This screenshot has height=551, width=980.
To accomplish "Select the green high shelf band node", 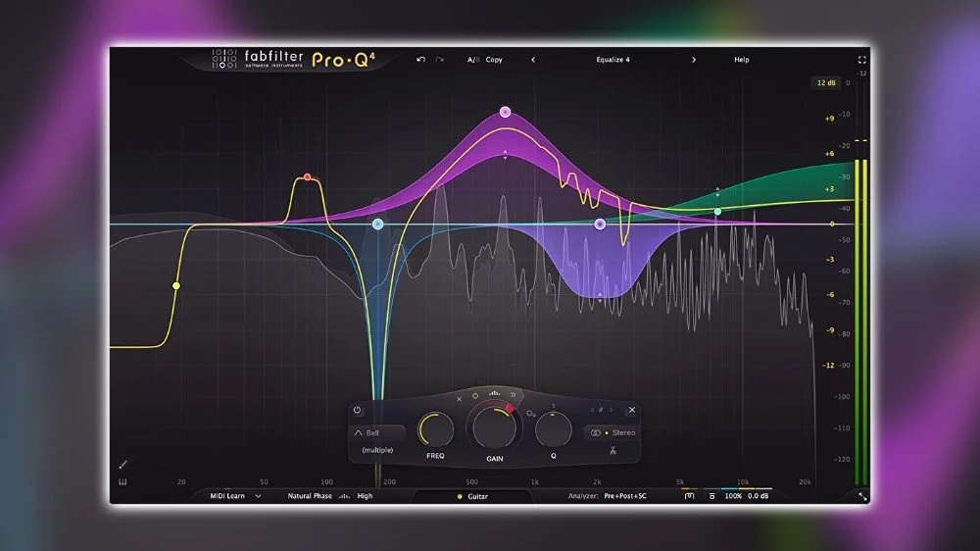I will [x=717, y=212].
